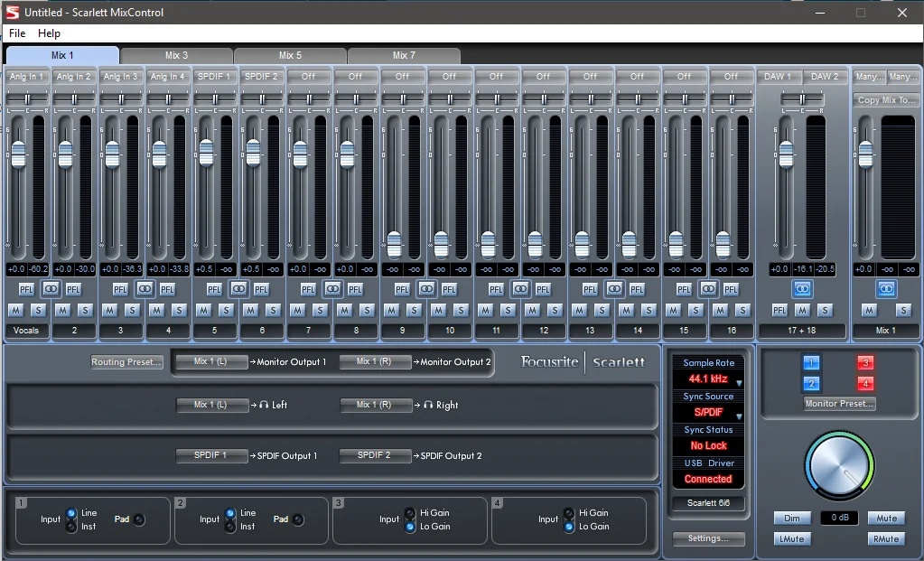Open the Settings... button

point(708,538)
